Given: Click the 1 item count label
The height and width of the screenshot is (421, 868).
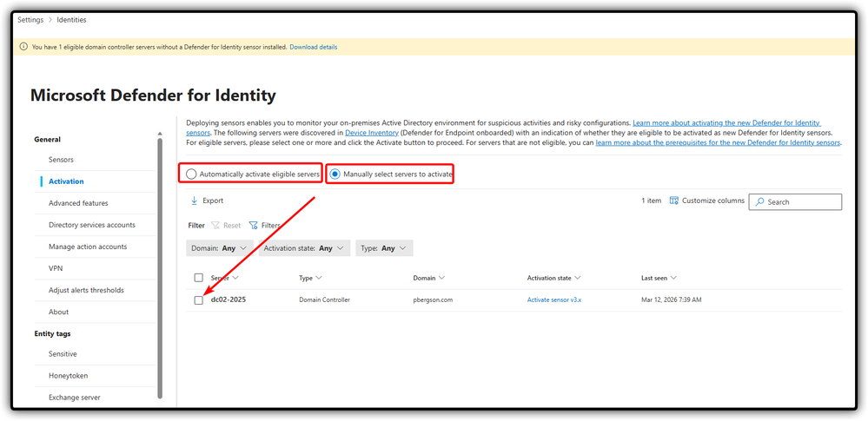Looking at the screenshot, I should (651, 201).
